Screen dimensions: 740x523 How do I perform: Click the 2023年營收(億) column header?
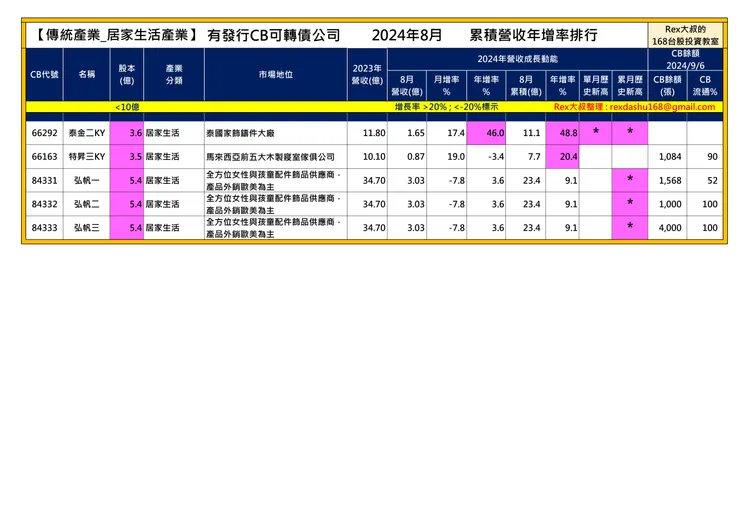(367, 75)
